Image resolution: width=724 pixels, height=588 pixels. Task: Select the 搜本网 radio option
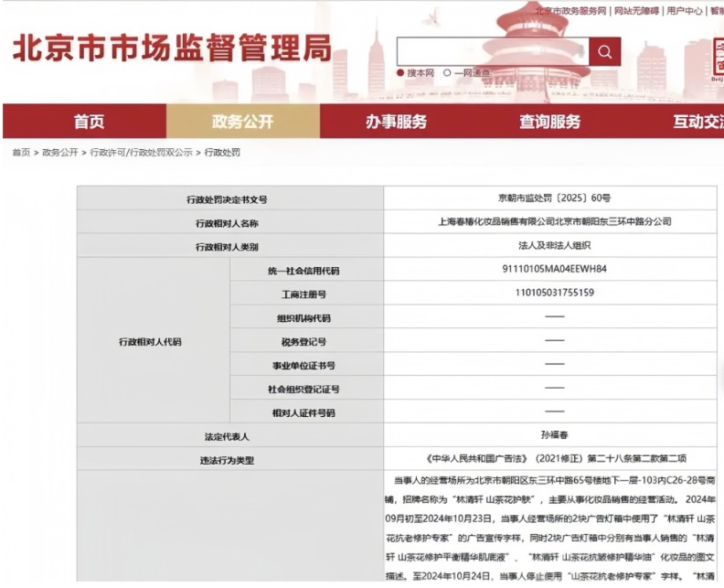(x=400, y=73)
